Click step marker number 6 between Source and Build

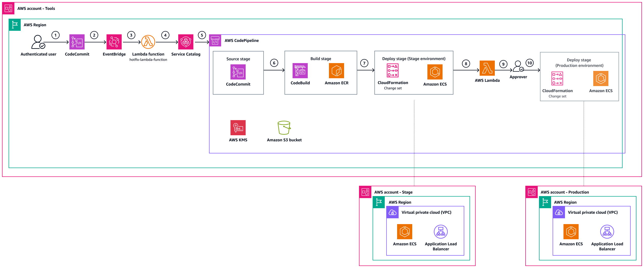click(x=274, y=63)
